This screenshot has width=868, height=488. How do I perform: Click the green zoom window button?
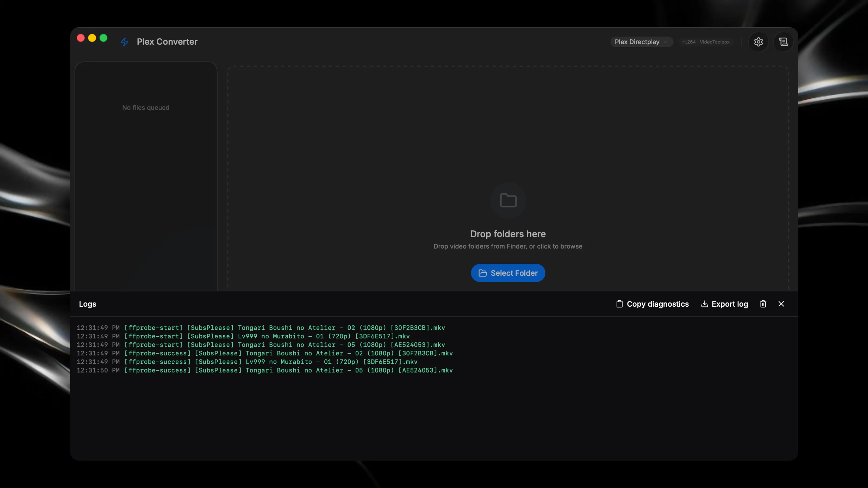tap(103, 38)
